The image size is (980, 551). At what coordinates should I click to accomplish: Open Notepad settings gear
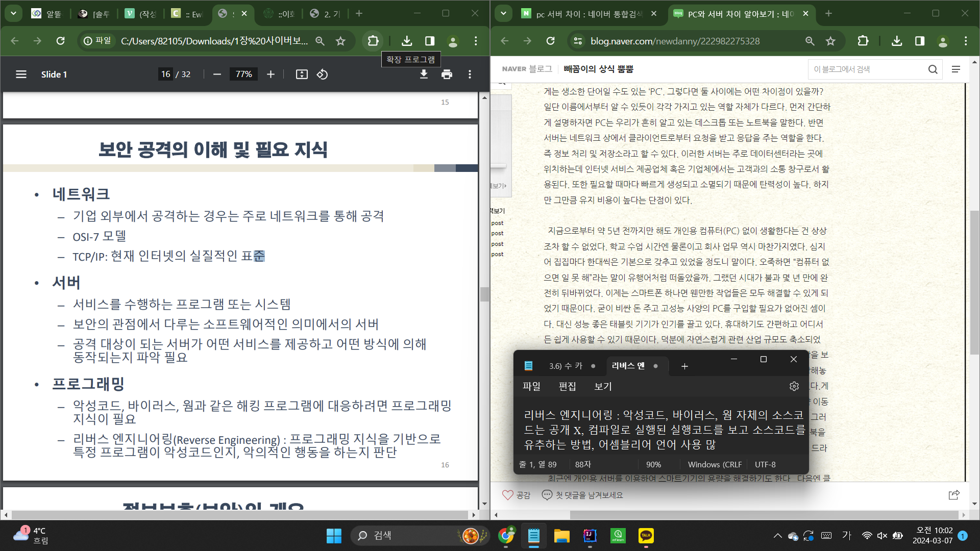pyautogui.click(x=794, y=386)
